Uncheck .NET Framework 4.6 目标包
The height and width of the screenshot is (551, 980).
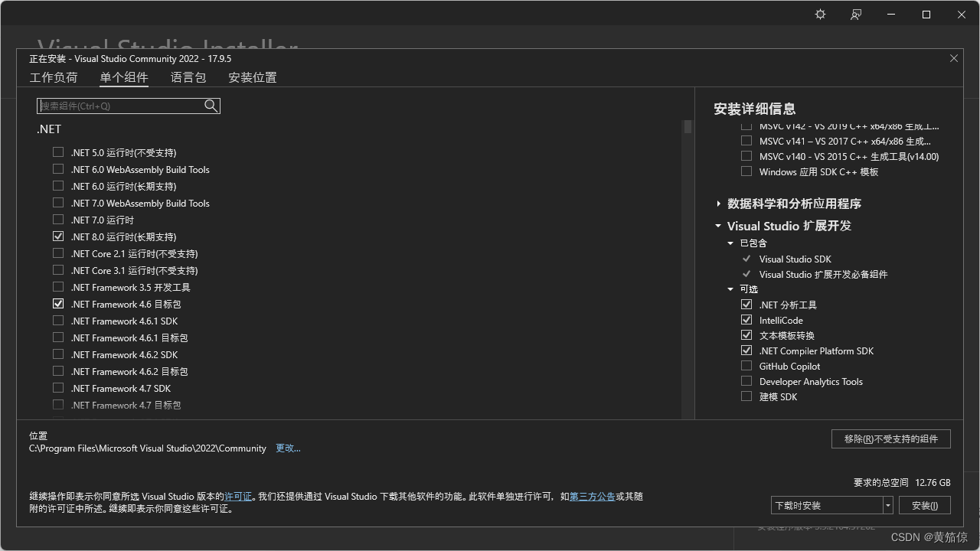(58, 304)
